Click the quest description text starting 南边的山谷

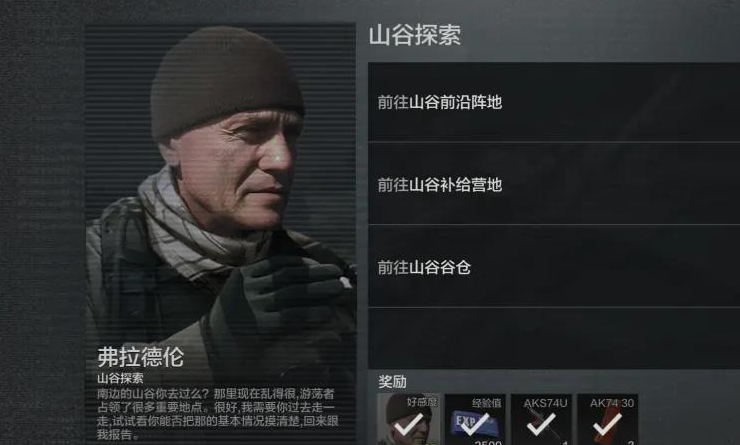click(x=218, y=414)
